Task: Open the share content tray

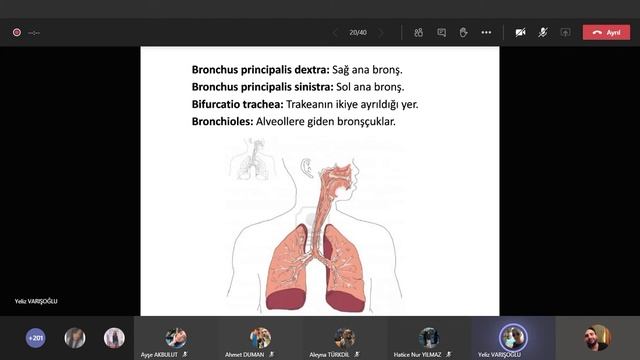Action: coord(565,32)
